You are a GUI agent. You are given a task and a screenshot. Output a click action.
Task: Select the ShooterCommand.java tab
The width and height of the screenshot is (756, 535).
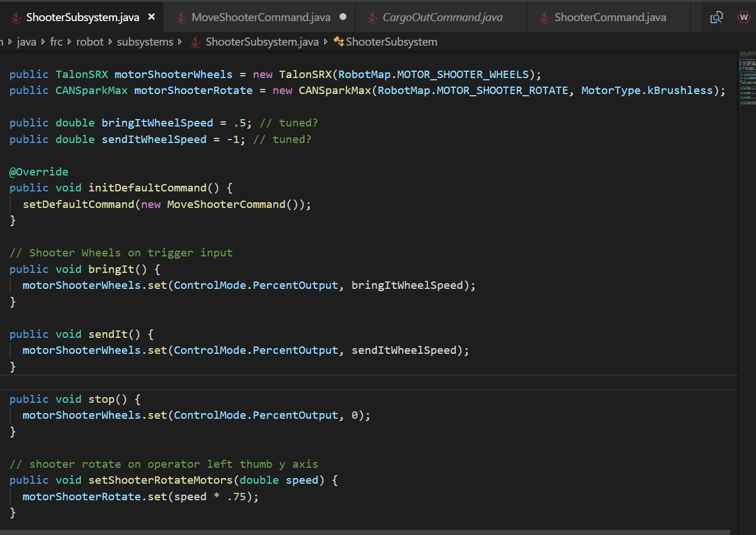(610, 17)
